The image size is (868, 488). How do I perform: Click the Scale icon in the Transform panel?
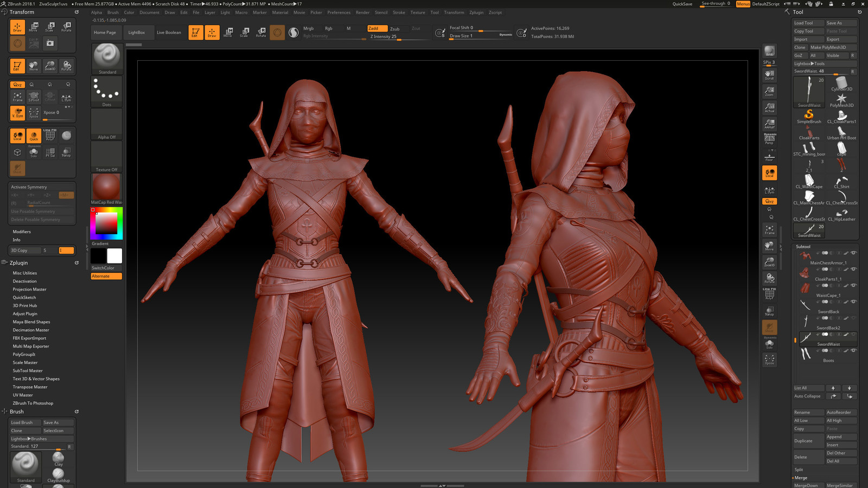50,27
